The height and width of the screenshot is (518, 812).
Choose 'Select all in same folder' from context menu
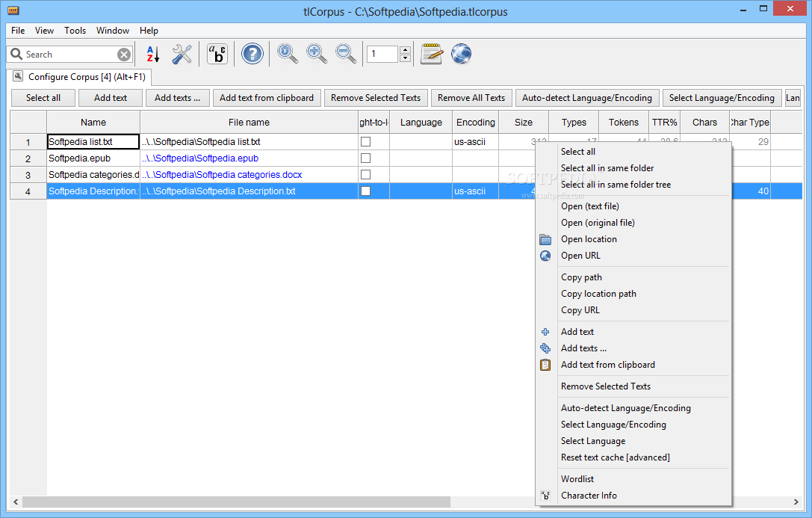click(x=633, y=168)
